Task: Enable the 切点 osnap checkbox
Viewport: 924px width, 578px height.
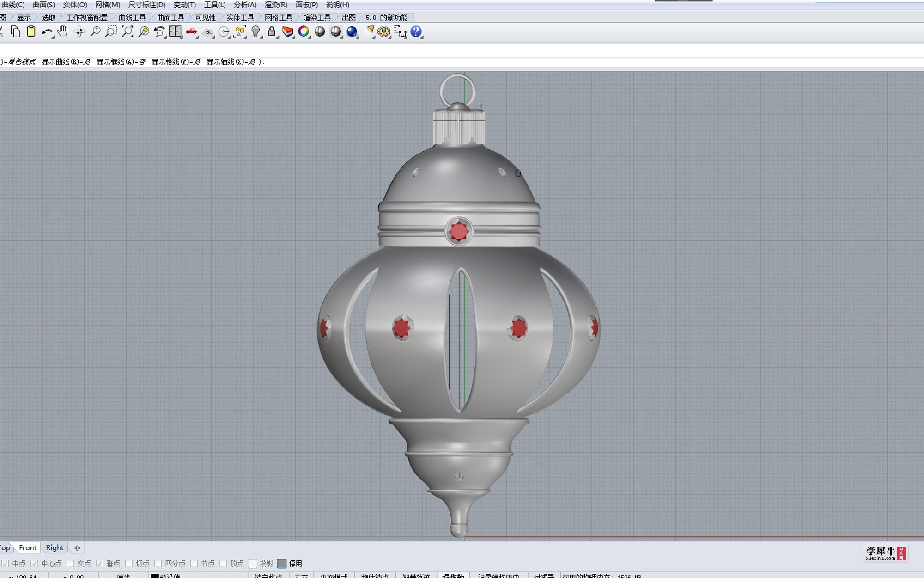Action: [129, 563]
